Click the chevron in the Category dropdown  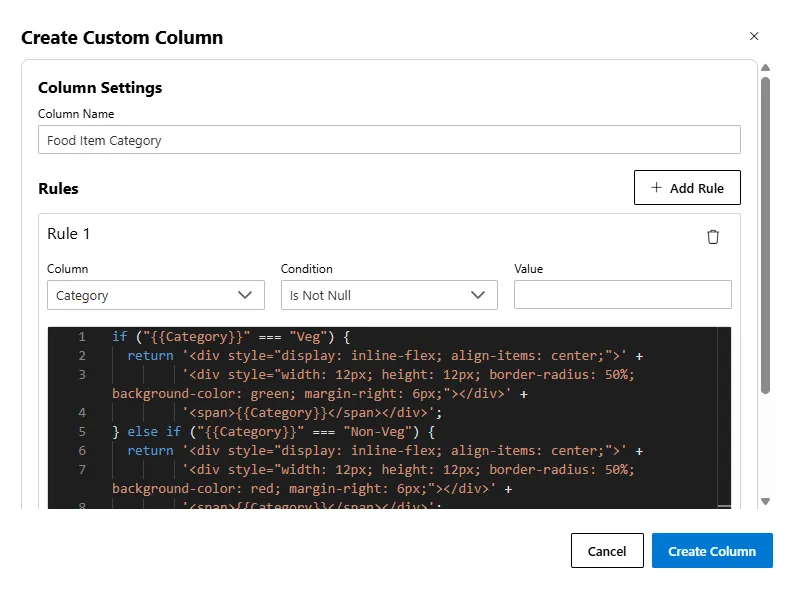245,295
